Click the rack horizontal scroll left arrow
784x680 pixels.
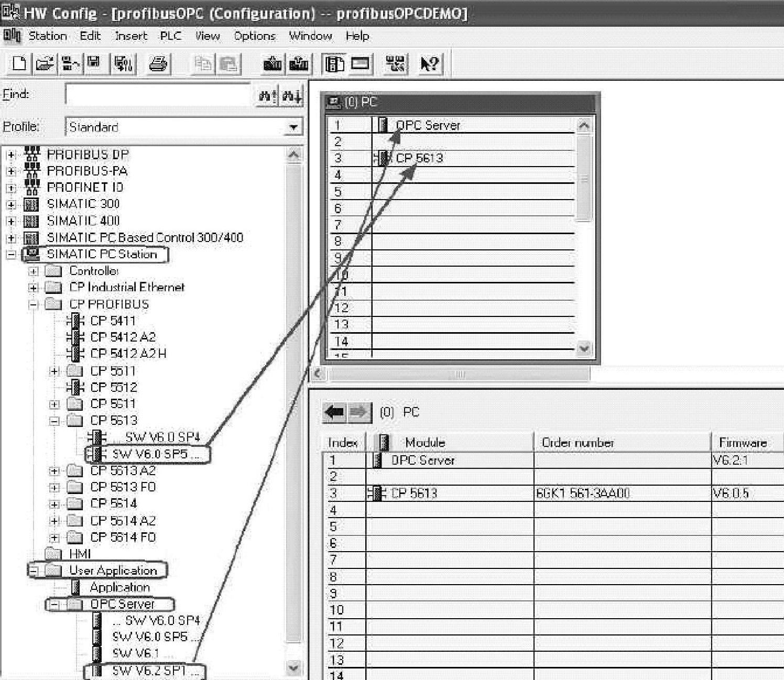pyautogui.click(x=317, y=374)
